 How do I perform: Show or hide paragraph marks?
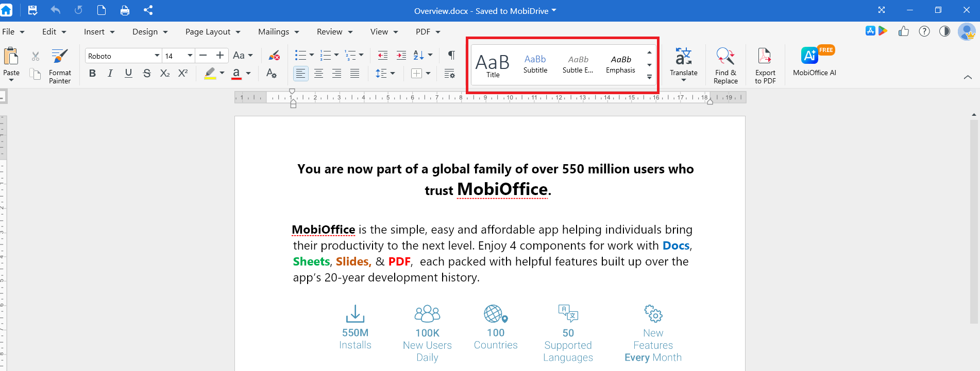click(451, 55)
